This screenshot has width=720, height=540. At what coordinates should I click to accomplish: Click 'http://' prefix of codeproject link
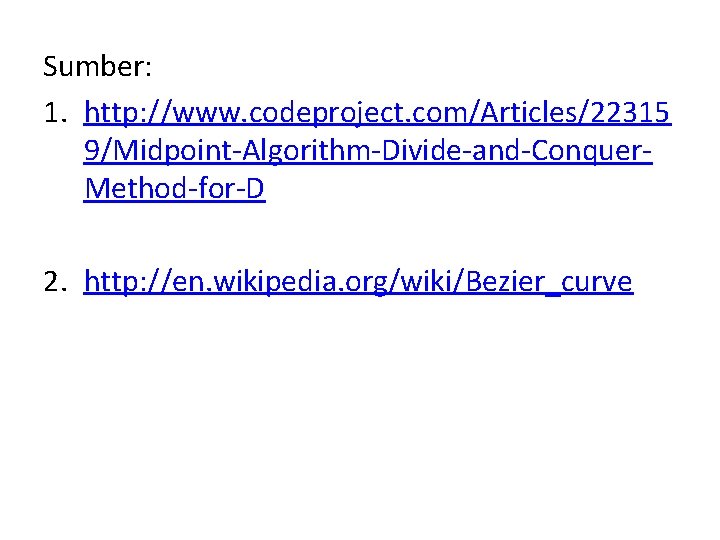[129, 112]
